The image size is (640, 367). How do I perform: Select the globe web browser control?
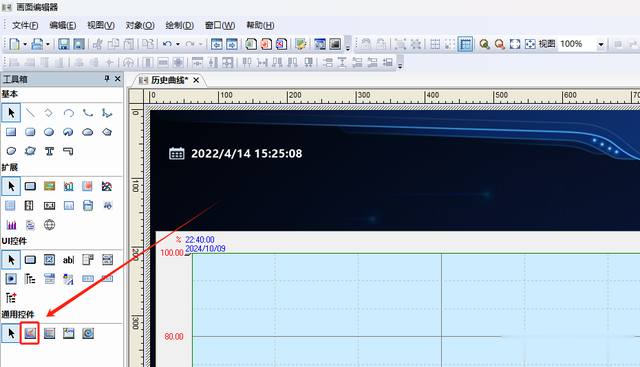tap(49, 225)
